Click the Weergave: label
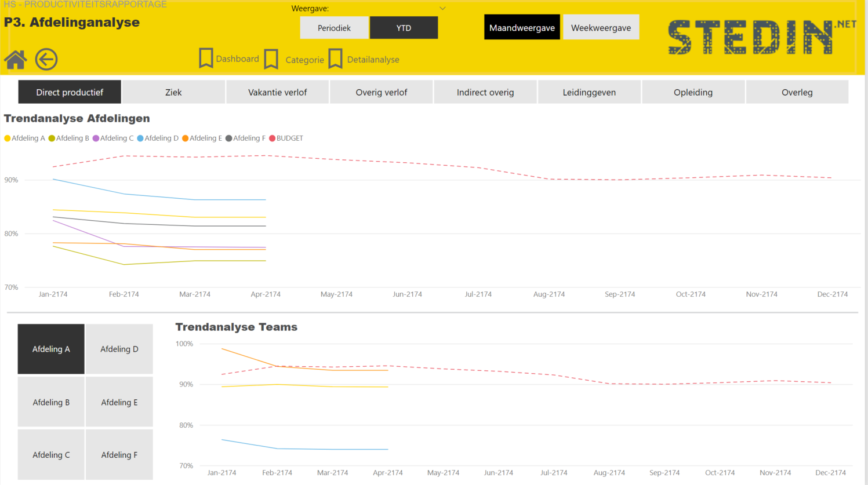 pos(310,9)
